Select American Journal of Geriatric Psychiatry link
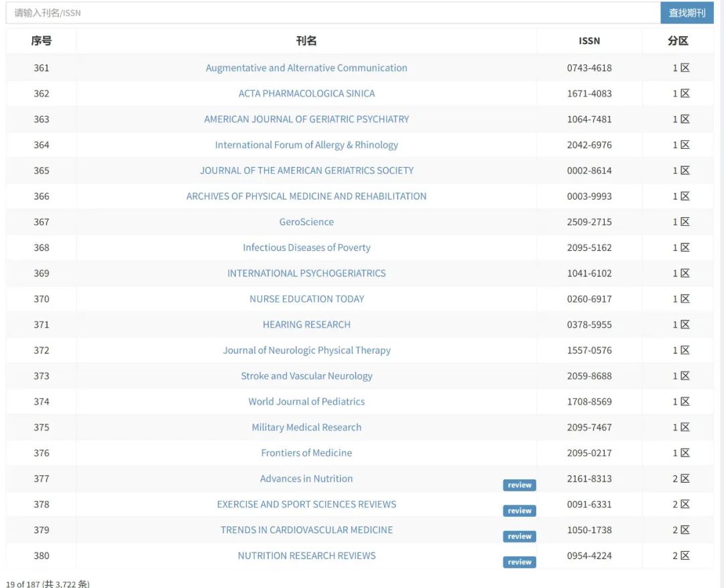724x588 pixels. pyautogui.click(x=306, y=119)
